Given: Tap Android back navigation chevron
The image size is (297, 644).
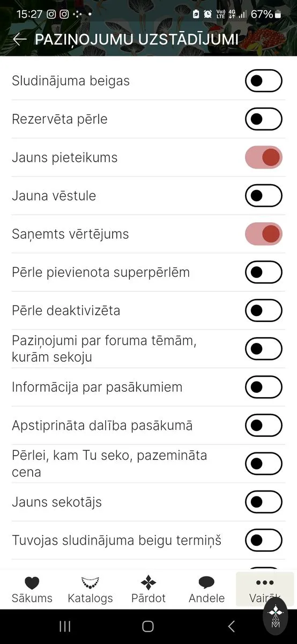Looking at the screenshot, I should (231, 626).
